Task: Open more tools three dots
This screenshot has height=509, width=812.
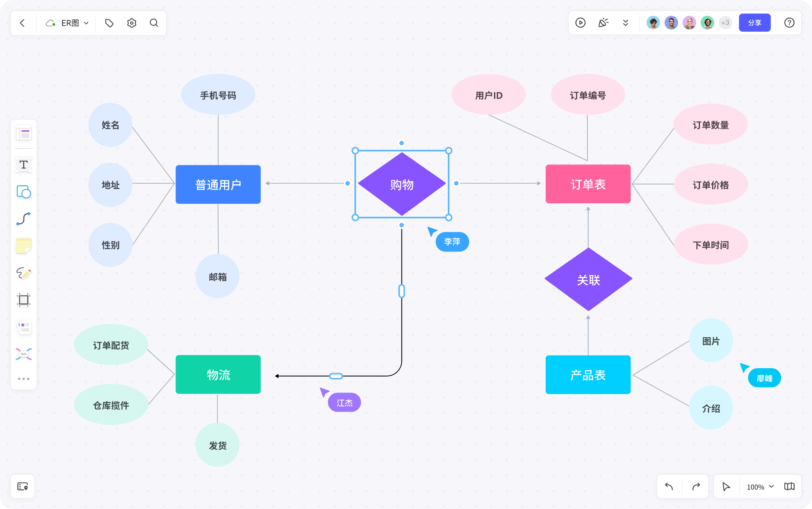Action: (24, 379)
